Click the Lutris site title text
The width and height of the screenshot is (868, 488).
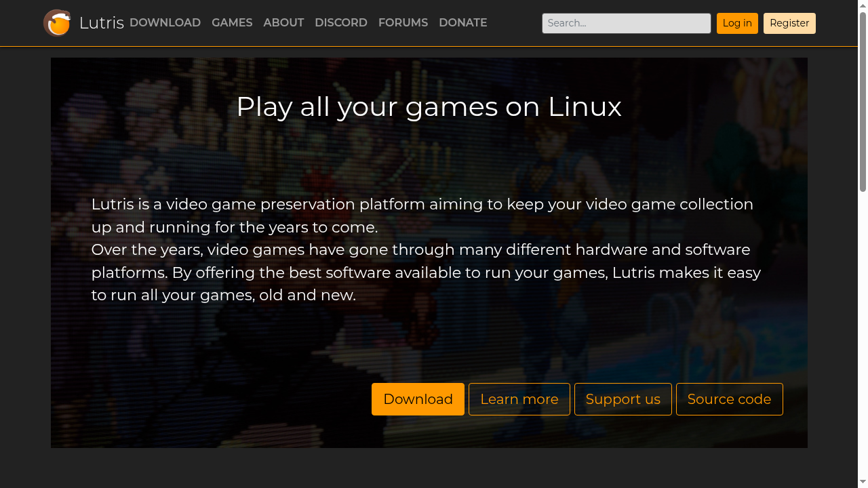[x=101, y=22]
